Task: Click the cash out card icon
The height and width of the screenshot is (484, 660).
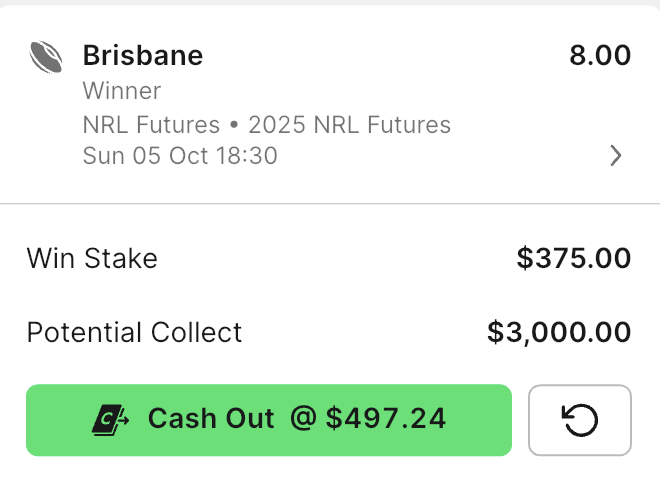Action: tap(110, 420)
